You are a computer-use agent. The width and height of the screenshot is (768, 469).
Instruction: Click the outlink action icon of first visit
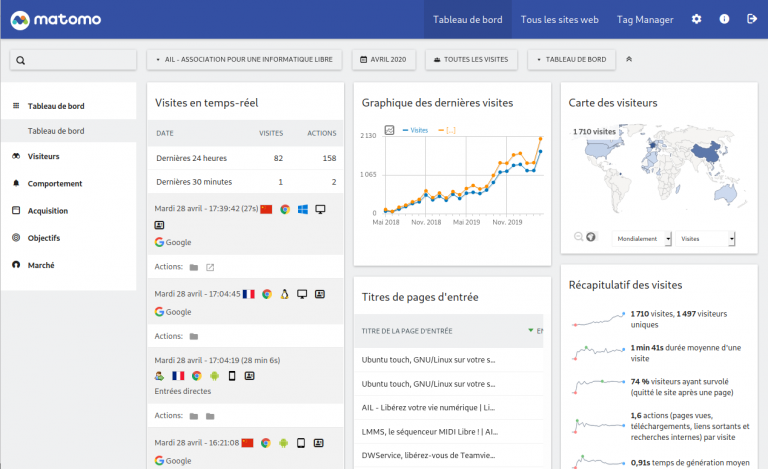coord(210,267)
